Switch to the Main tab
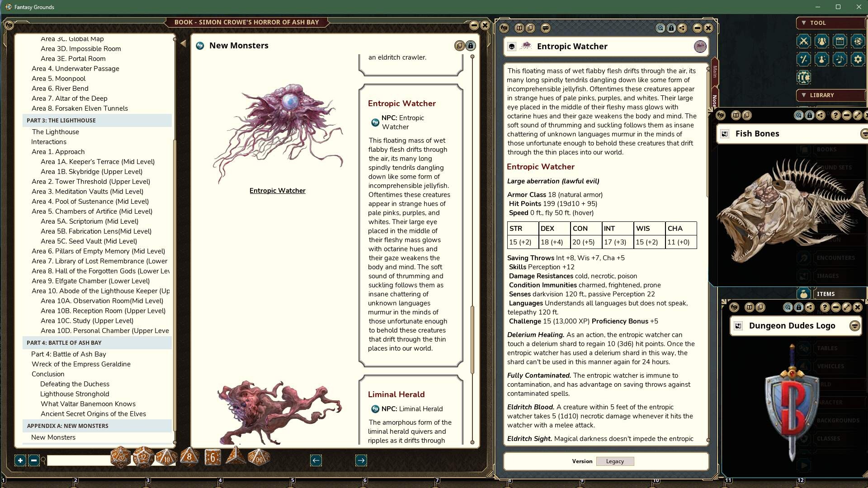The height and width of the screenshot is (488, 868). (x=714, y=72)
